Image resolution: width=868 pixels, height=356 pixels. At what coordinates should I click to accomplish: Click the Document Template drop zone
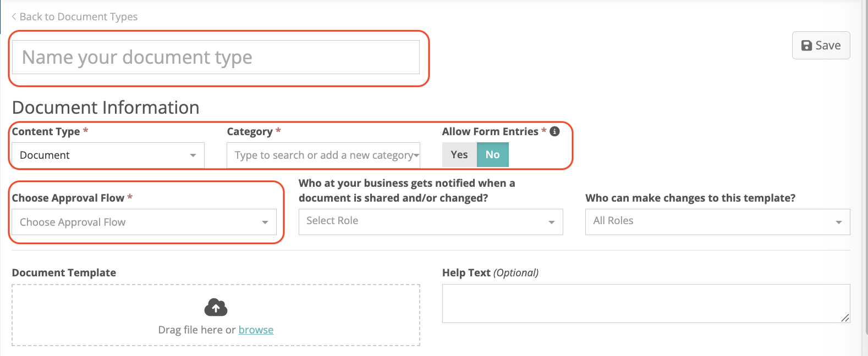[x=216, y=315]
